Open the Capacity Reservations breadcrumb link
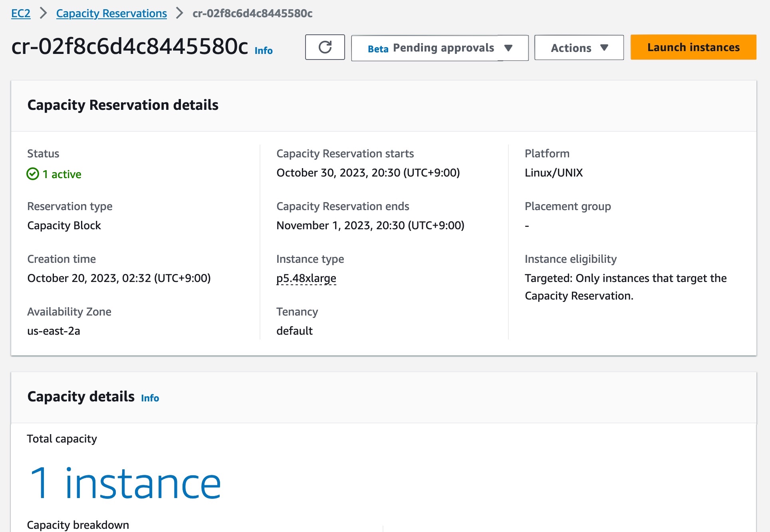770x532 pixels. coord(111,13)
